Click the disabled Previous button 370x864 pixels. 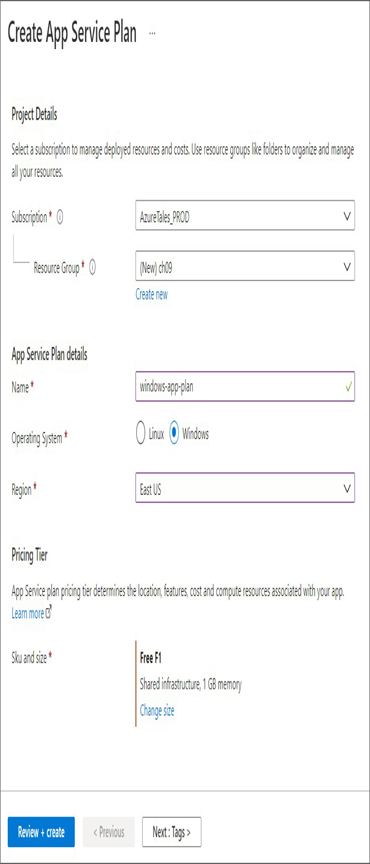pos(109,832)
